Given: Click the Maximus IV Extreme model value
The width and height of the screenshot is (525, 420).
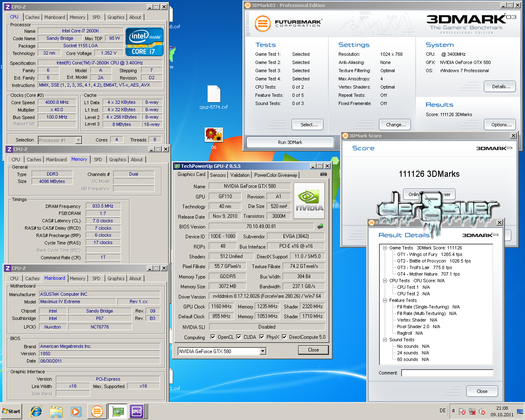Looking at the screenshot, I should pyautogui.click(x=78, y=301).
